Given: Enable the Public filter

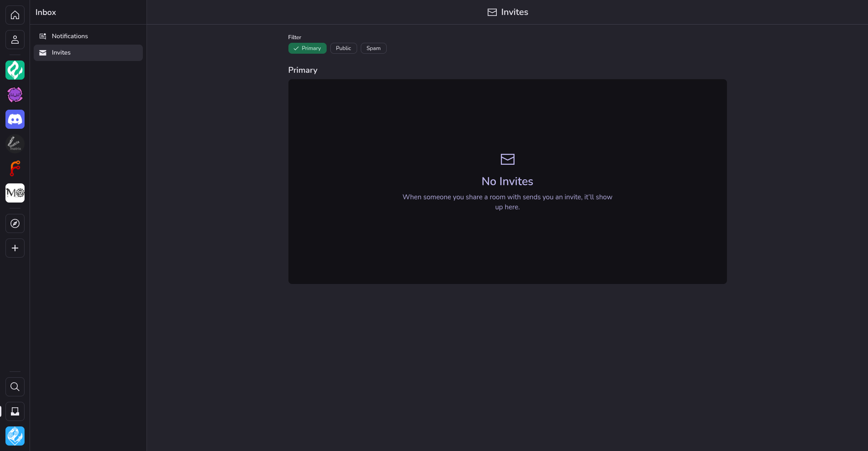Looking at the screenshot, I should 343,48.
